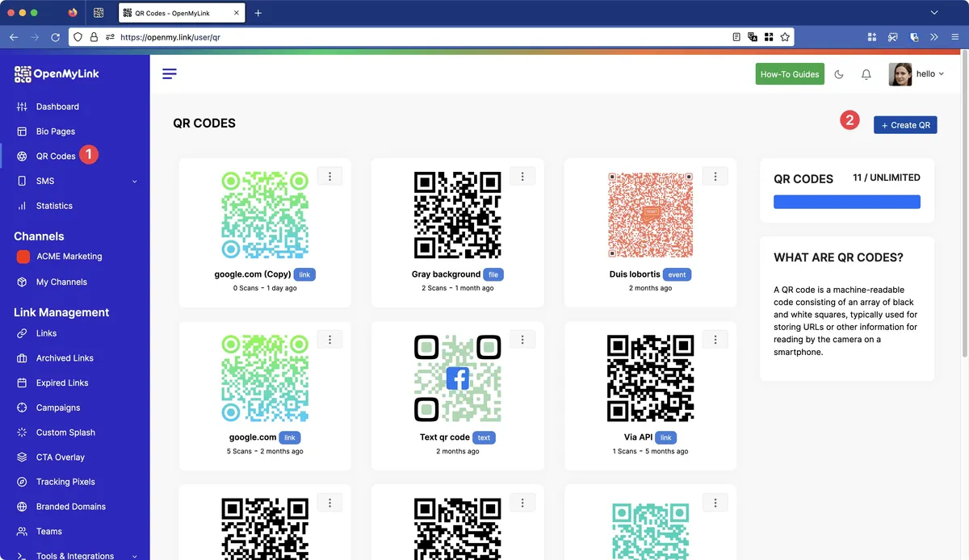Click the Text qr code Facebook QR image
Screen dimensions: 969x560
point(458,378)
